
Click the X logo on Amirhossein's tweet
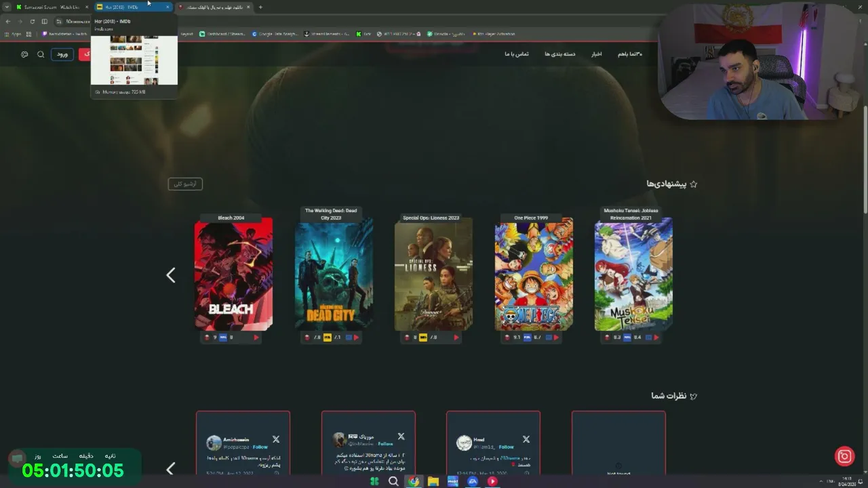(x=276, y=439)
